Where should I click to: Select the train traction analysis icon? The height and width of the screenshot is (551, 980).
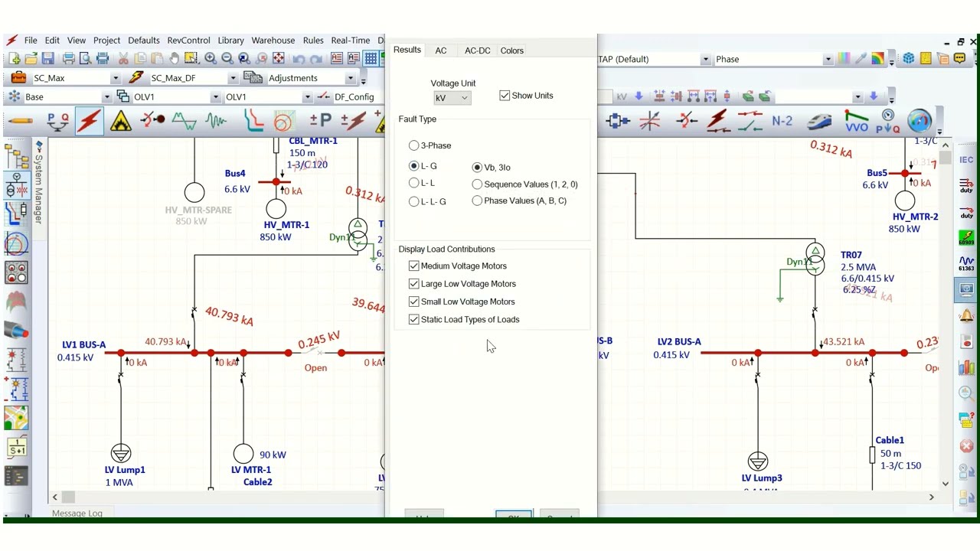point(820,121)
